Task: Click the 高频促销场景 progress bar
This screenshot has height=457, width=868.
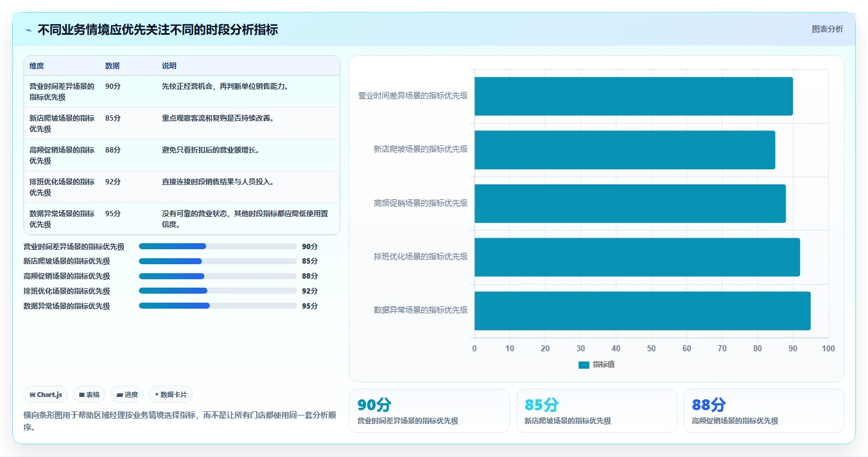Action: (x=218, y=276)
